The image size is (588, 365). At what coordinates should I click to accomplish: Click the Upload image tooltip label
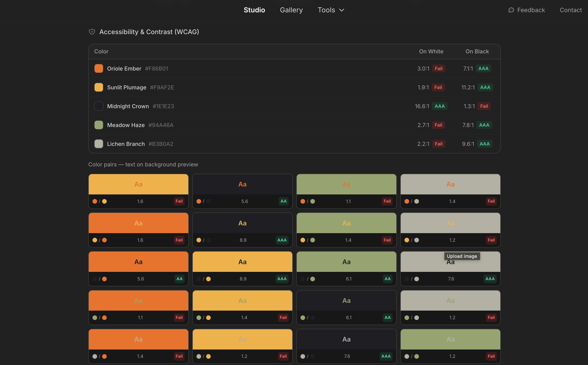(462, 256)
